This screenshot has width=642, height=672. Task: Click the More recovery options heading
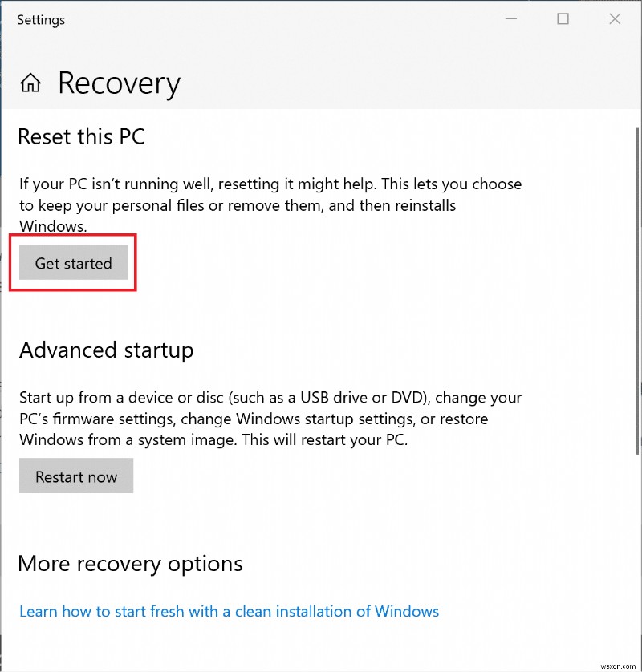(x=130, y=564)
